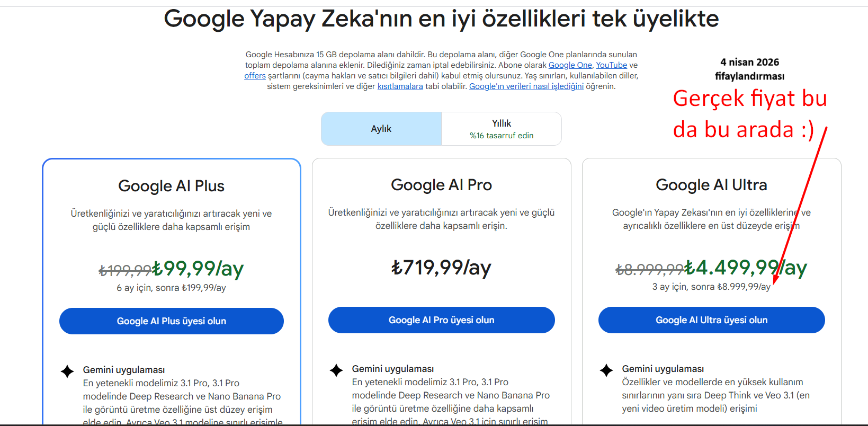Open the YouTube terms link
868x426 pixels.
(611, 65)
